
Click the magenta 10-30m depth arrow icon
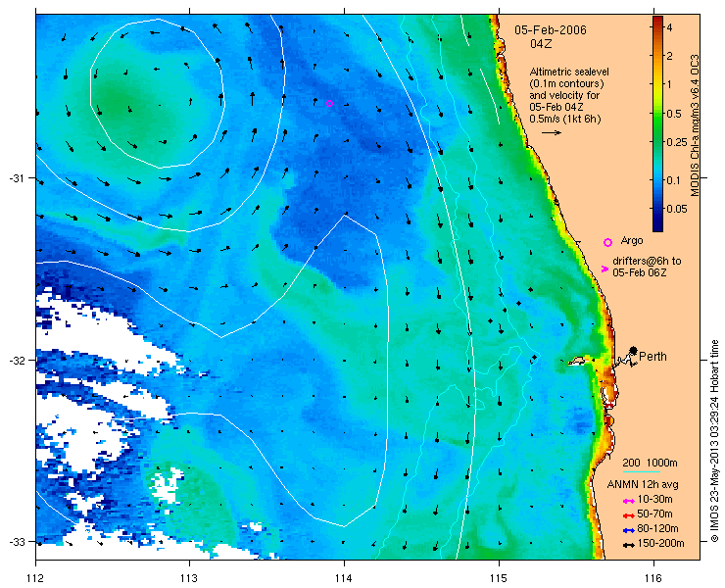point(628,501)
